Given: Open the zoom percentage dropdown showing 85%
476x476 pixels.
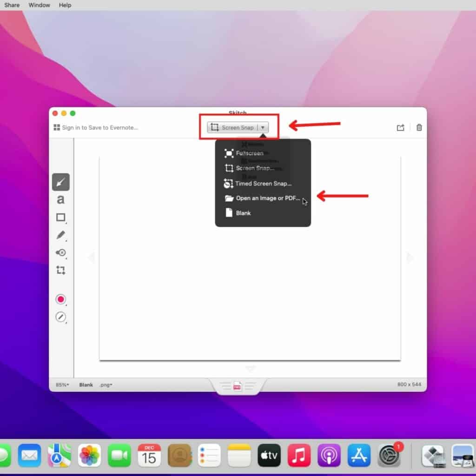Looking at the screenshot, I should (61, 384).
